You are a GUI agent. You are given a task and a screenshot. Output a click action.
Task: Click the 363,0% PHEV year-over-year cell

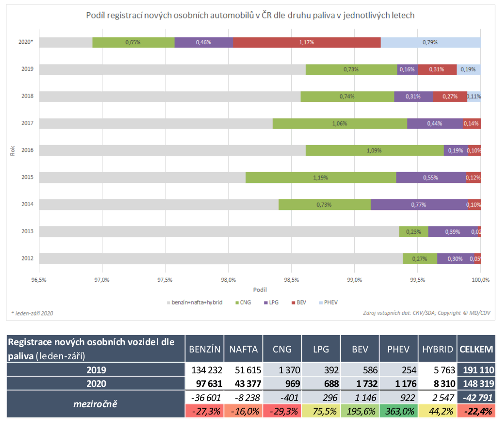click(x=399, y=411)
